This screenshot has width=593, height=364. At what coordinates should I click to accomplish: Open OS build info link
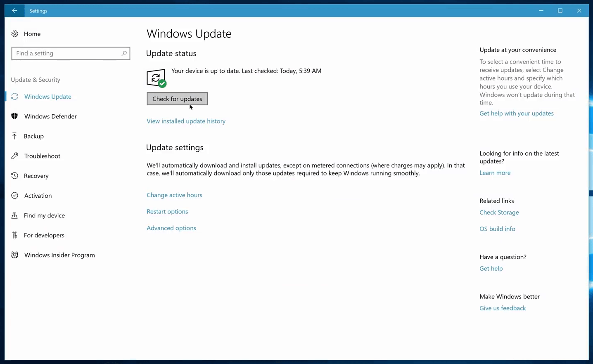click(x=497, y=229)
